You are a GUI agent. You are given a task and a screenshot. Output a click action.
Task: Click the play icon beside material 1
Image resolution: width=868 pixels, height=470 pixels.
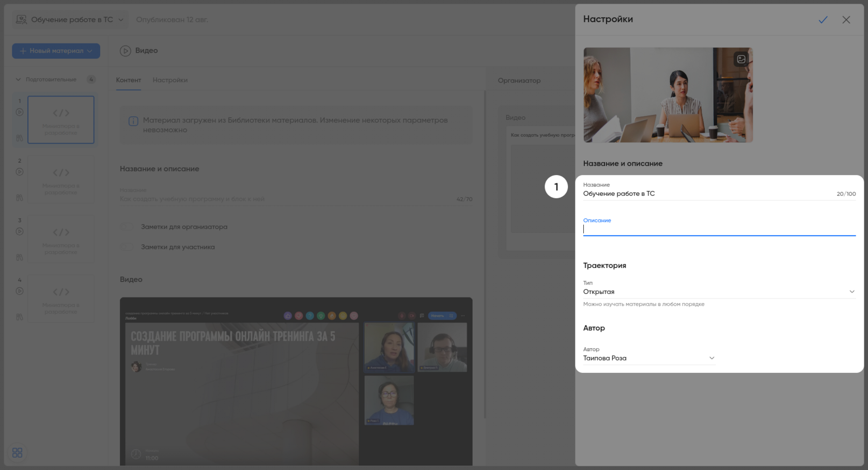pyautogui.click(x=20, y=112)
